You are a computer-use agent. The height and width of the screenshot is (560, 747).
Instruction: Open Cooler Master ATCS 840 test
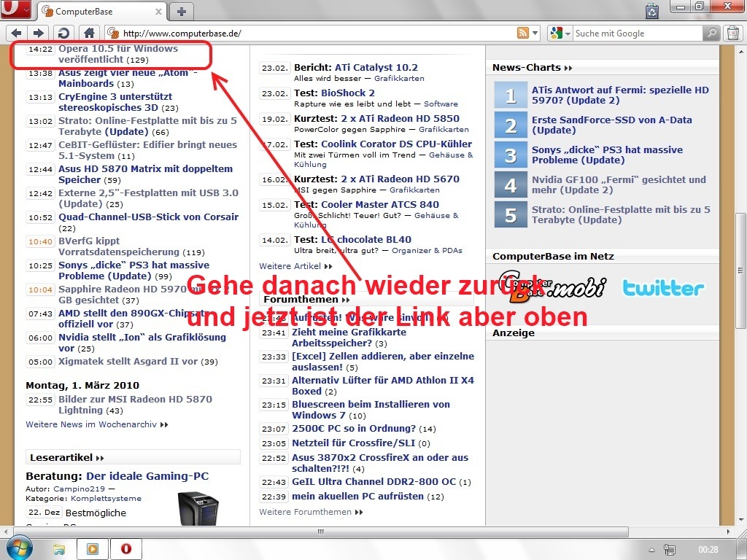click(x=380, y=205)
